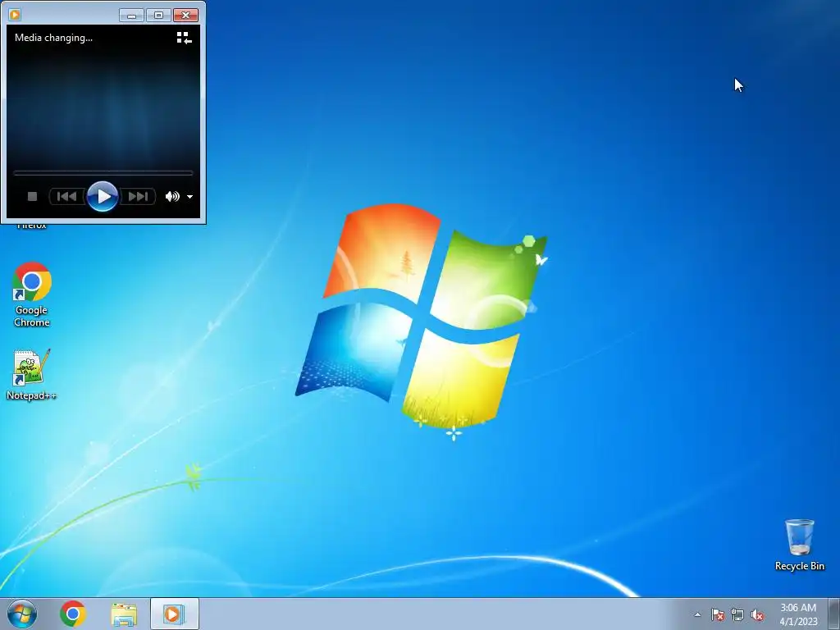This screenshot has height=630, width=840.
Task: Select the Recycle Bin desktop icon
Action: pos(799,545)
